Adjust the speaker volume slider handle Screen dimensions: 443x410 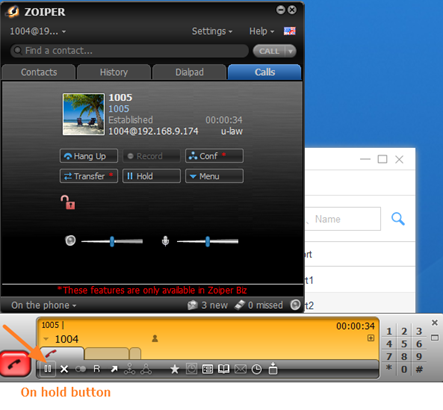tap(112, 241)
